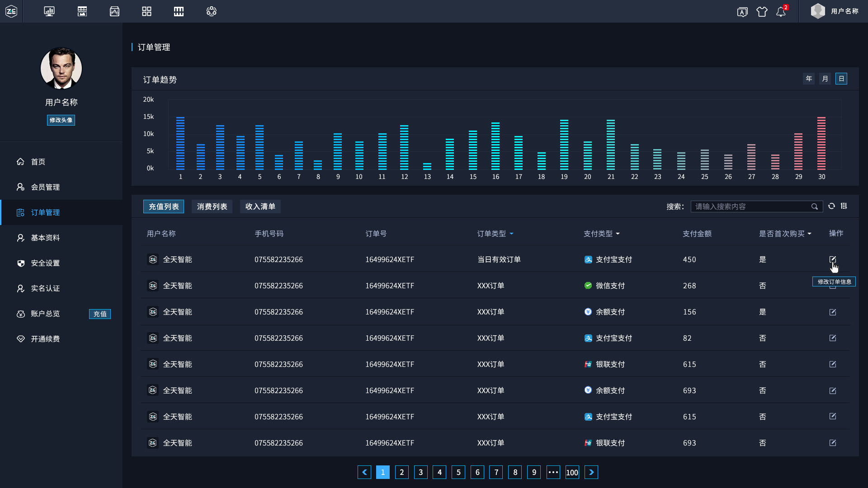Edit the order with amount 450
This screenshot has width=868, height=488.
click(x=833, y=259)
